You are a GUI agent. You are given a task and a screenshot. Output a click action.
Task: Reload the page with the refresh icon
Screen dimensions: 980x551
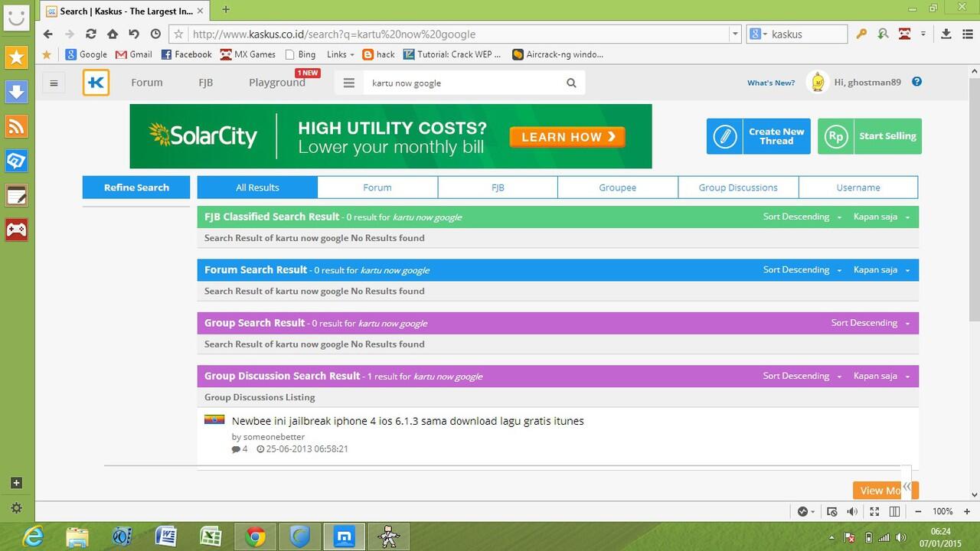[x=91, y=34]
